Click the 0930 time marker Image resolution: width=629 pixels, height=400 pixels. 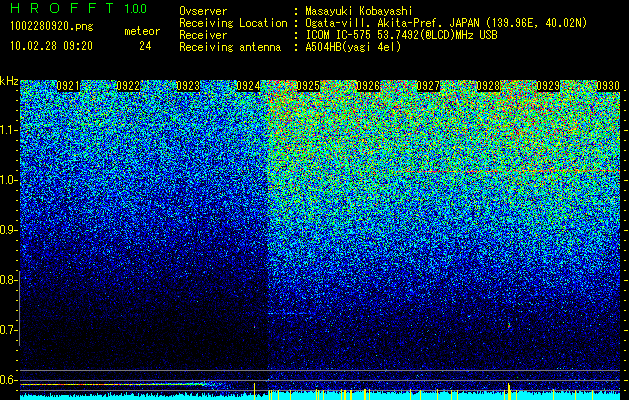(608, 86)
